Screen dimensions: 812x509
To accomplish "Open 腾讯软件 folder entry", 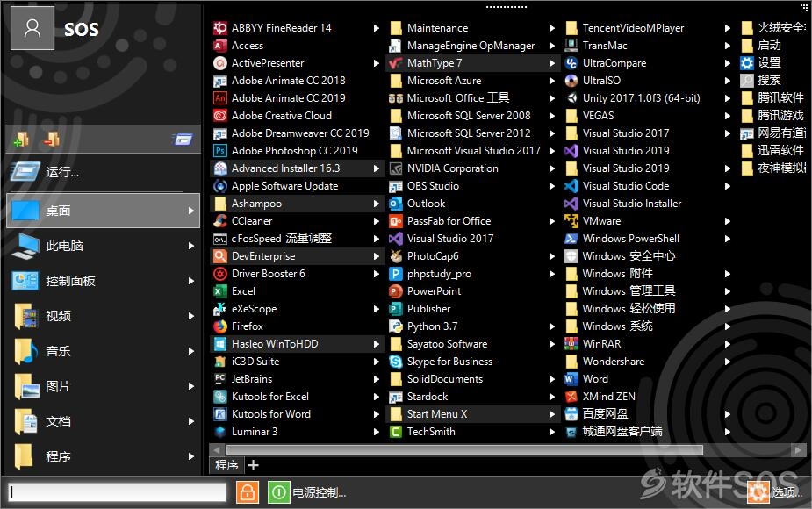I will pyautogui.click(x=772, y=98).
